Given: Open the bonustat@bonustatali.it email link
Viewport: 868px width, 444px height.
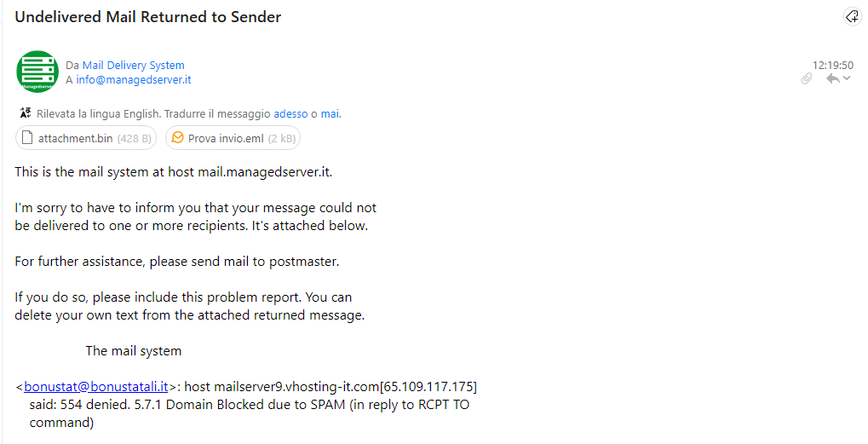Looking at the screenshot, I should click(96, 386).
